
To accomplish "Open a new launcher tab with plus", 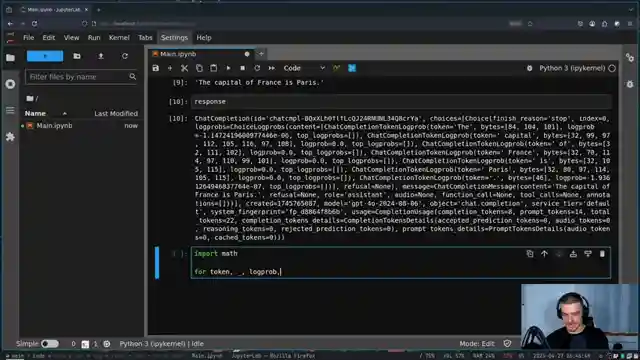I will [261, 54].
